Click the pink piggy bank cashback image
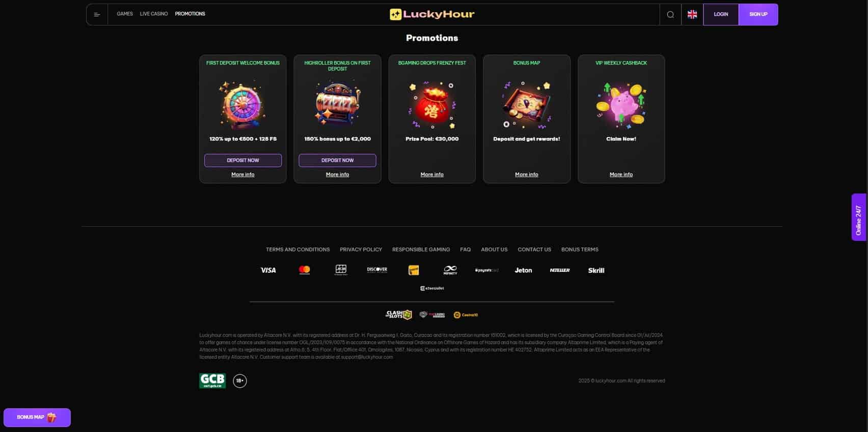This screenshot has width=868, height=432. 621,105
